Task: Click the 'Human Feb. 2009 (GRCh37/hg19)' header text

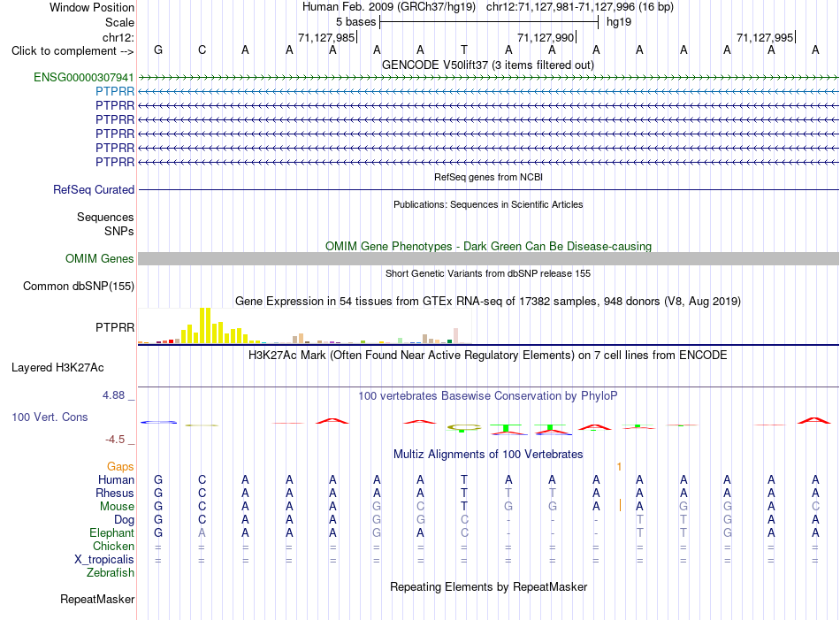Action: click(389, 7)
